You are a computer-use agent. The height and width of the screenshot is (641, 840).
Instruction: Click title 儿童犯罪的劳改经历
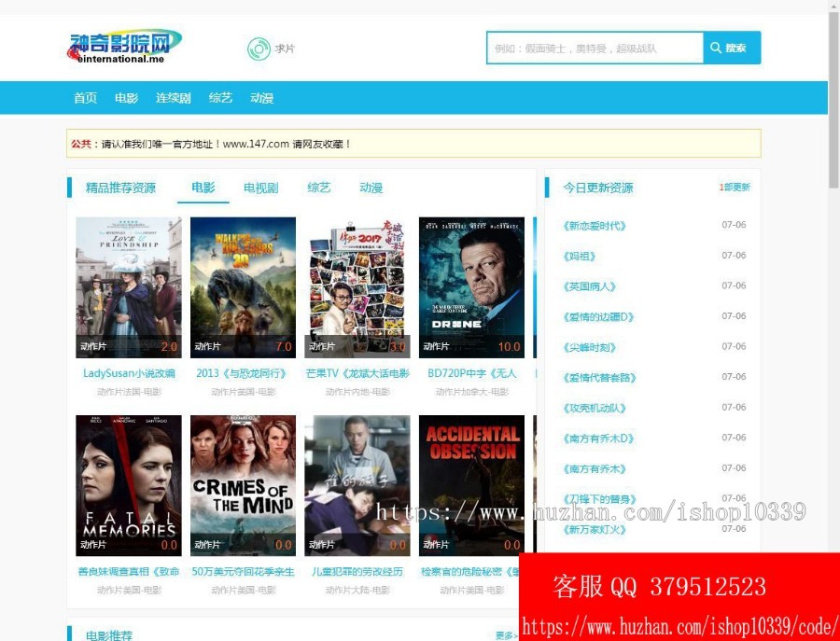click(357, 571)
